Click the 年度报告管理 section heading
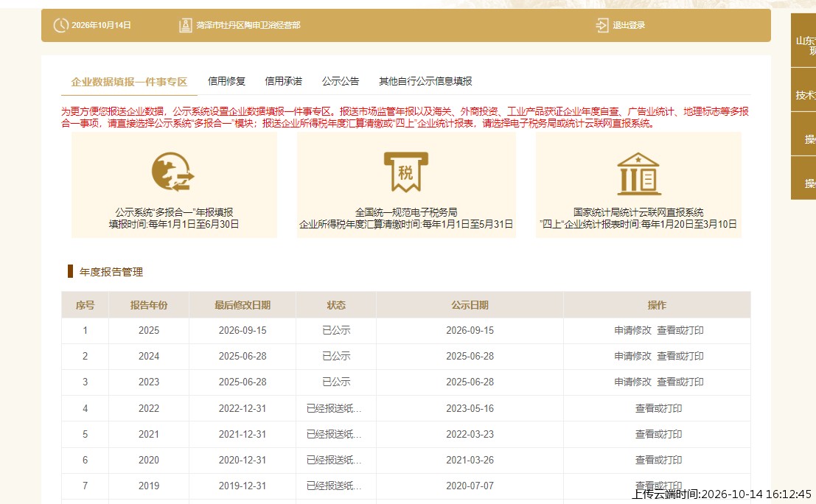Viewport: 816px width, 504px height. click(111, 272)
